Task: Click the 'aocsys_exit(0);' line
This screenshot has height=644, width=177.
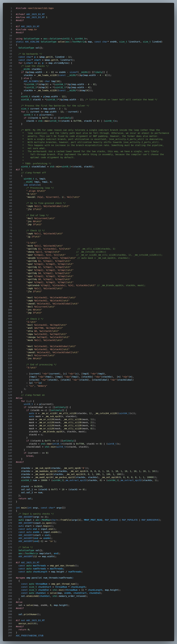Action: coord(28,623)
